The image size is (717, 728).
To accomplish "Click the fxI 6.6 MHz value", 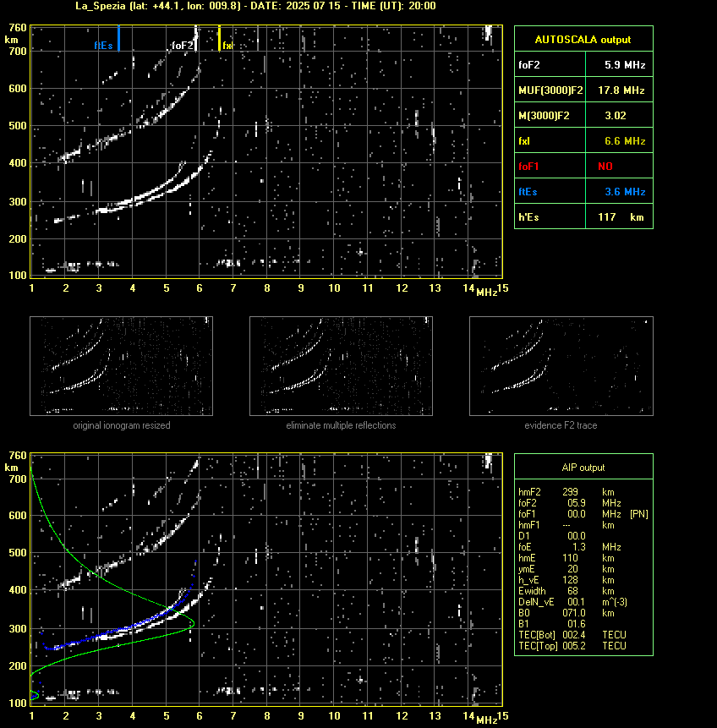I will 625,140.
